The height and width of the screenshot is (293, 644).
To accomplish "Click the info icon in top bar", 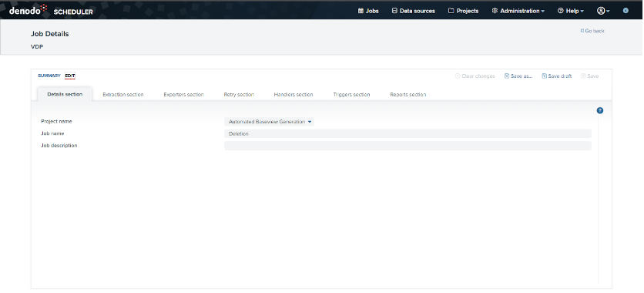I will (626, 11).
